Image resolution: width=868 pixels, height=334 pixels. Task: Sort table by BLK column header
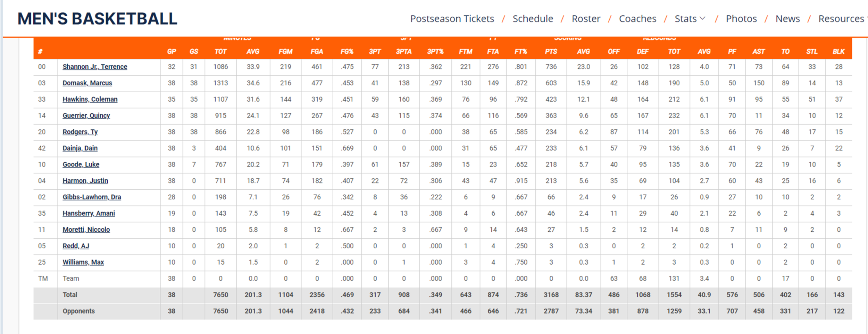[x=838, y=52]
